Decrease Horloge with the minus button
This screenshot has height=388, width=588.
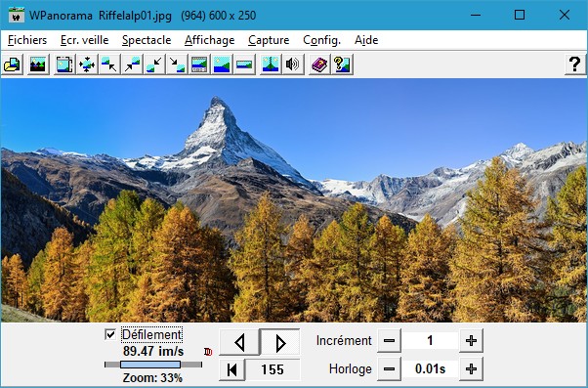(x=389, y=368)
